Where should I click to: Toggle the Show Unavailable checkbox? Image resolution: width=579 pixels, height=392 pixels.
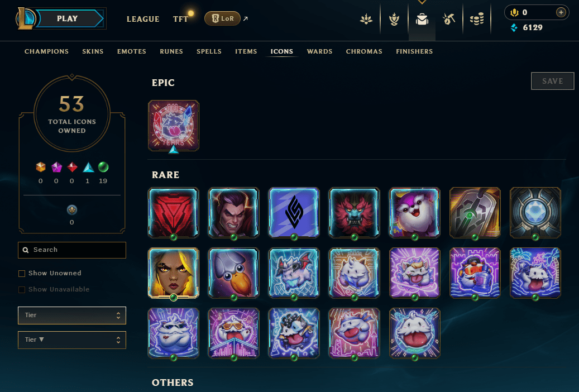22,290
